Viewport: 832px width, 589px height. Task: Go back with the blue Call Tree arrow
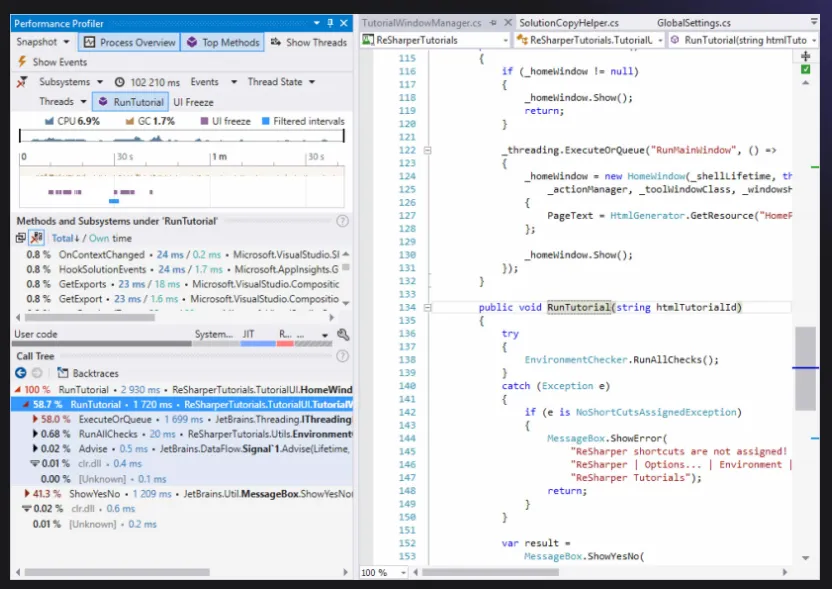(x=21, y=373)
